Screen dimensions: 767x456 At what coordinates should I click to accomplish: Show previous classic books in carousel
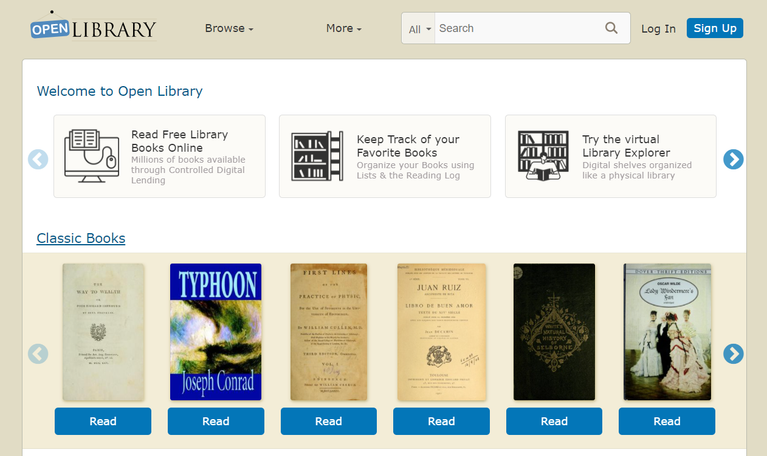pyautogui.click(x=38, y=354)
